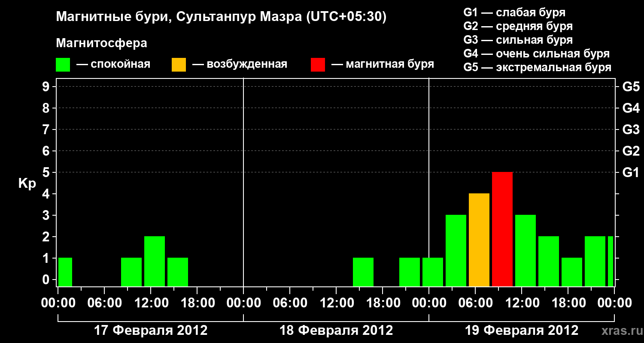
Task: Click the 'G4' right axis label
Action: click(x=631, y=108)
